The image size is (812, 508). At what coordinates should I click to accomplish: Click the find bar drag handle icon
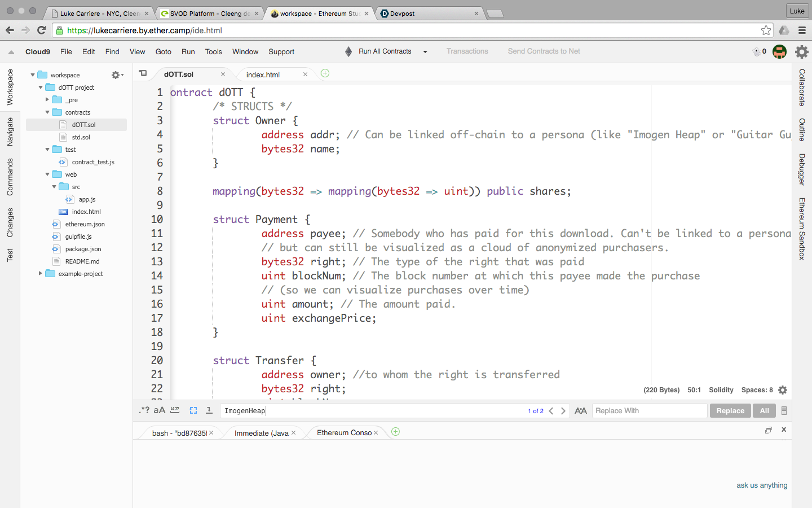[784, 411]
